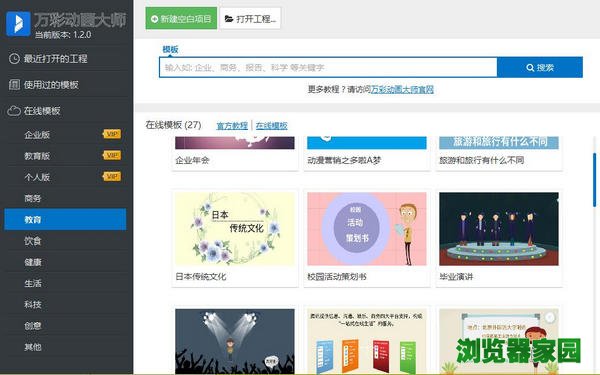This screenshot has height=375, width=600.
Task: Select the 其他 category
Action: click(65, 347)
